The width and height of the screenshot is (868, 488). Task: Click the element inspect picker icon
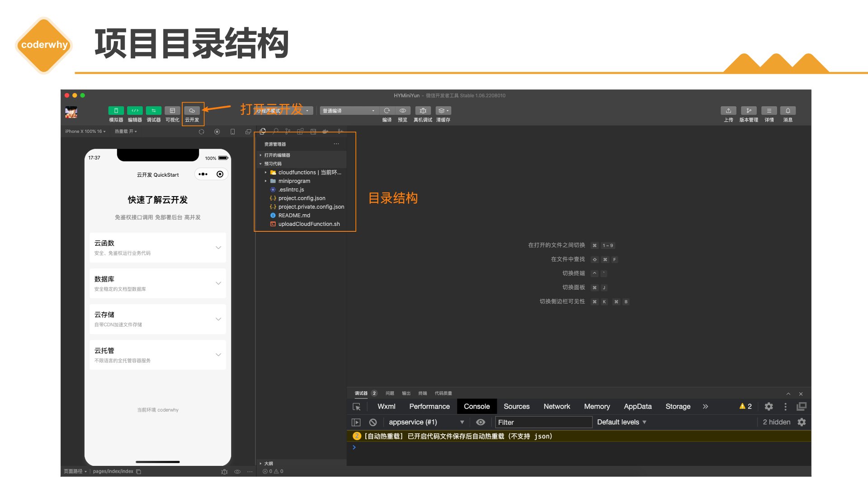click(356, 407)
